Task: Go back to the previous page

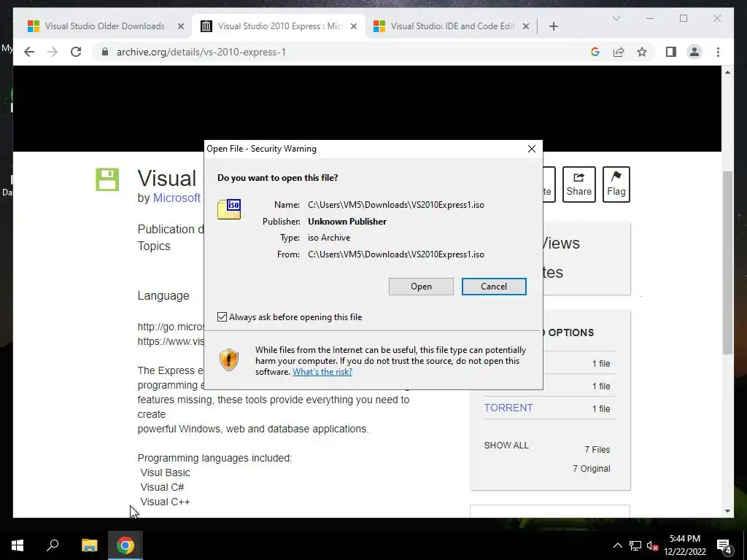Action: pos(29,52)
